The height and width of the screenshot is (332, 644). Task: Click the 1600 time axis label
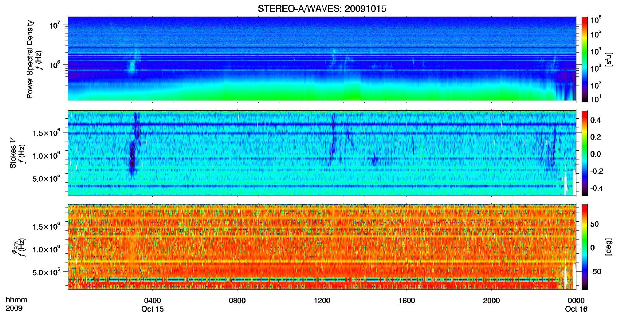point(407,301)
